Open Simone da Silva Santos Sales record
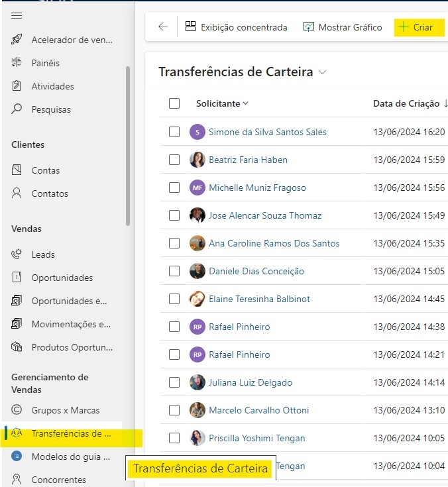The height and width of the screenshot is (487, 448). pyautogui.click(x=268, y=132)
